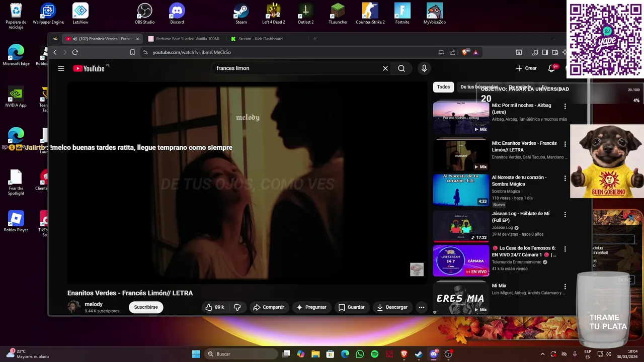Image resolution: width=644 pixels, height=362 pixels.
Task: Open Fortnite desktop icon
Action: click(x=403, y=14)
